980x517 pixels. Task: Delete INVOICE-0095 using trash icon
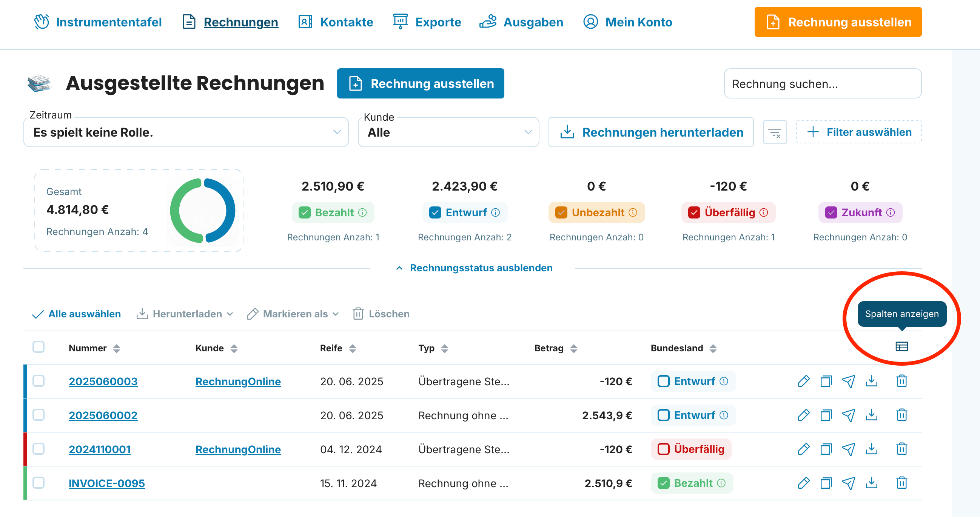901,483
